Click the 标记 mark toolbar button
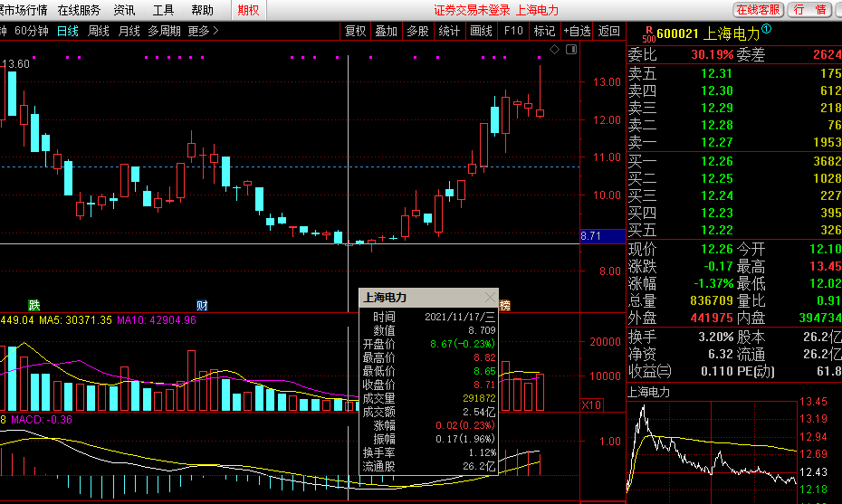The width and height of the screenshot is (842, 504). tap(544, 31)
